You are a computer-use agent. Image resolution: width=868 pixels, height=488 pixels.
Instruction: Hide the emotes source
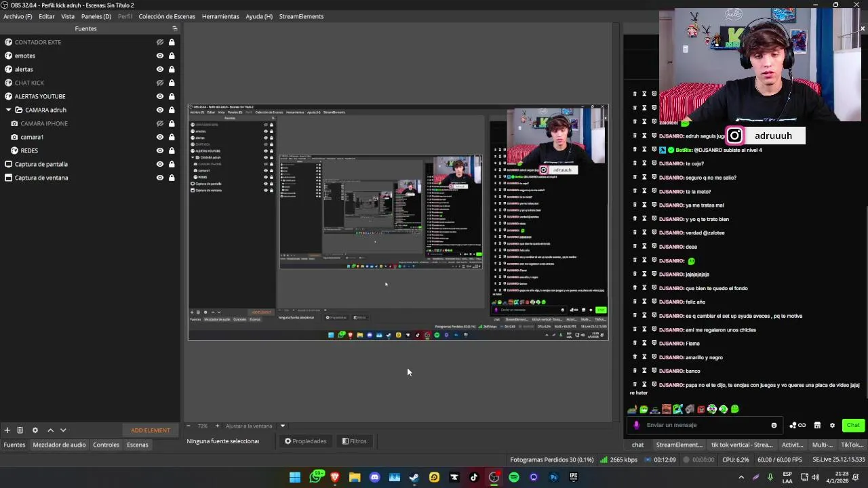pyautogui.click(x=160, y=56)
